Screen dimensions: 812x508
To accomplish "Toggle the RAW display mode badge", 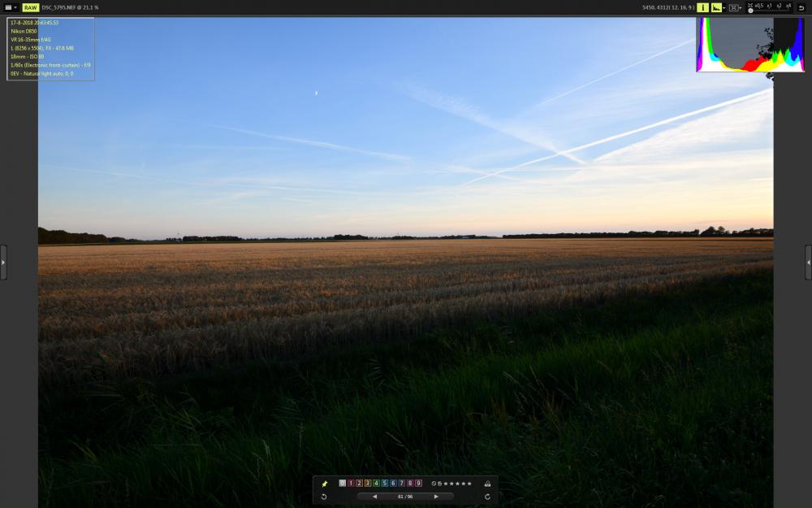I will pyautogui.click(x=31, y=8).
